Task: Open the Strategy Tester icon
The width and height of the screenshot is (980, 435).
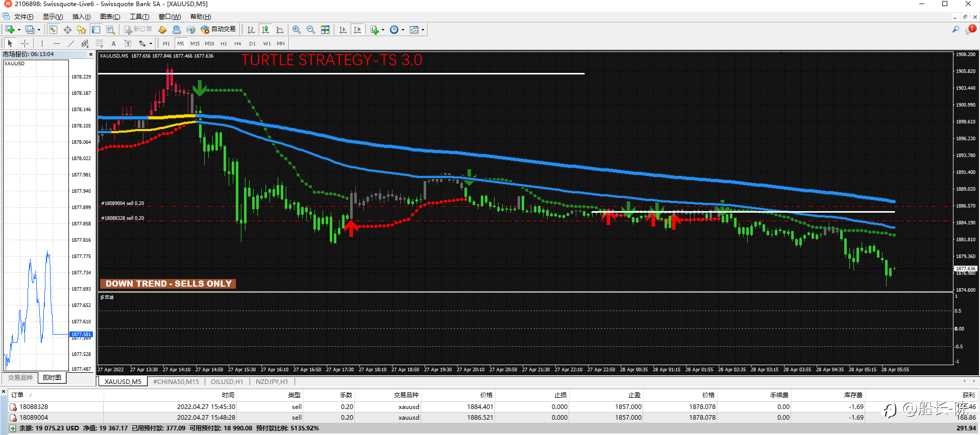Action: click(110, 30)
